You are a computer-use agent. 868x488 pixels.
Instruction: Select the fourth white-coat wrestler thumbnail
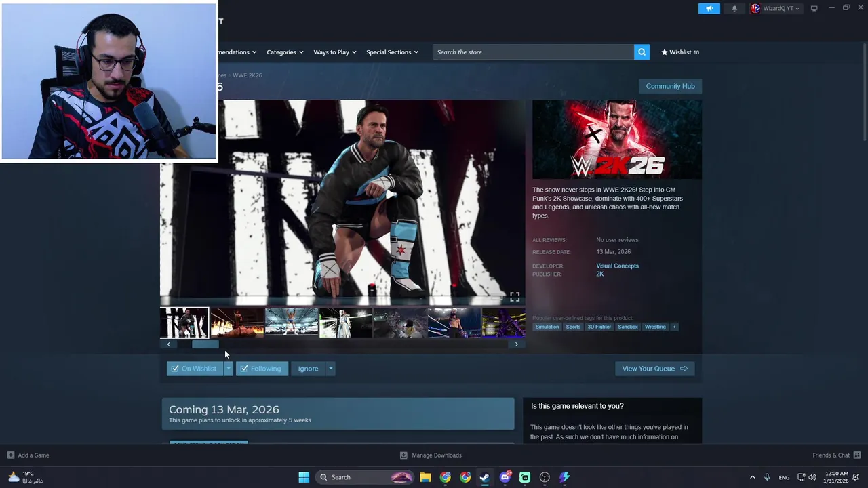coord(346,323)
